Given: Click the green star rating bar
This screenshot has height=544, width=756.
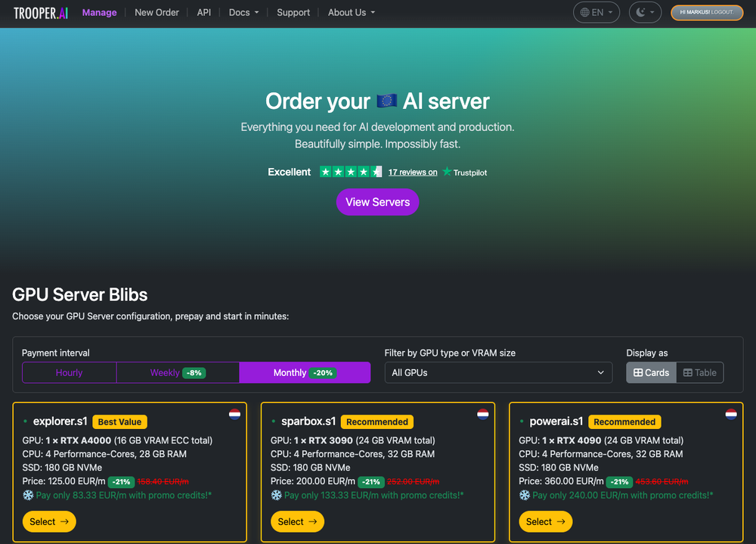Looking at the screenshot, I should tap(349, 172).
